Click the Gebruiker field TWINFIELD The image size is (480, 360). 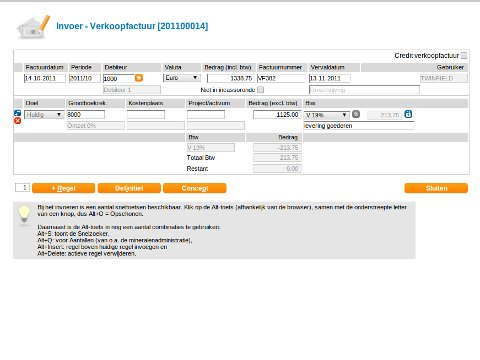[x=444, y=78]
